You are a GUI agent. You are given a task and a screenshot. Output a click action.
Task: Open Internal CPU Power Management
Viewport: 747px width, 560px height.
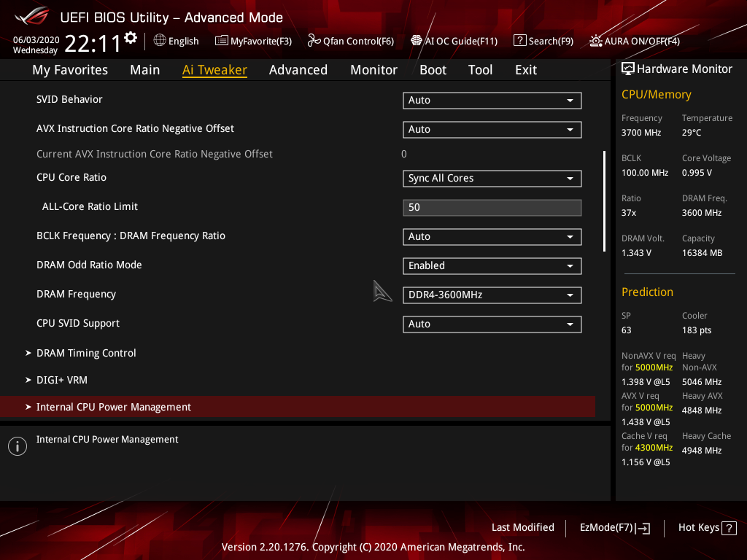pyautogui.click(x=114, y=406)
